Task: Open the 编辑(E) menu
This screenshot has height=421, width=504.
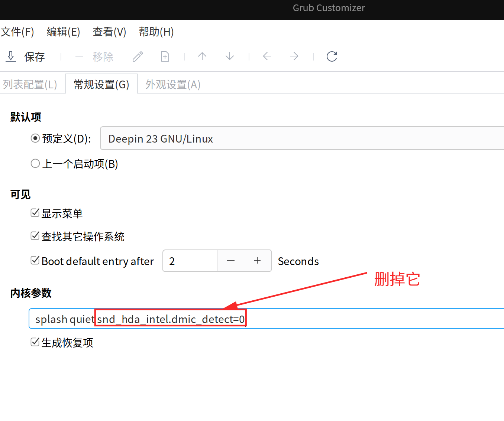Action: click(x=63, y=32)
